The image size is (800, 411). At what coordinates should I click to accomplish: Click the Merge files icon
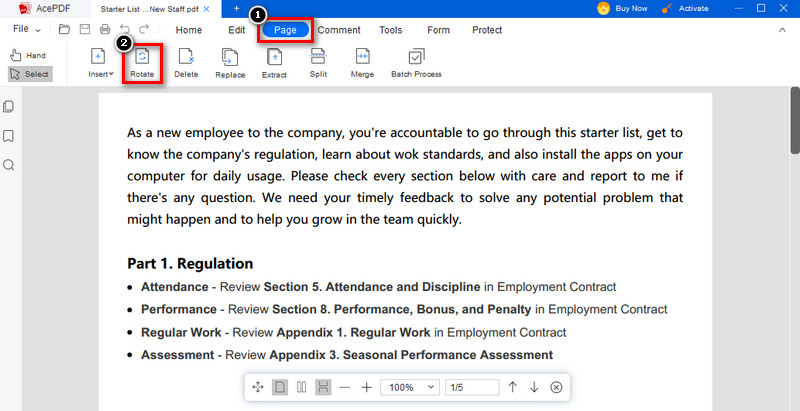click(x=362, y=62)
